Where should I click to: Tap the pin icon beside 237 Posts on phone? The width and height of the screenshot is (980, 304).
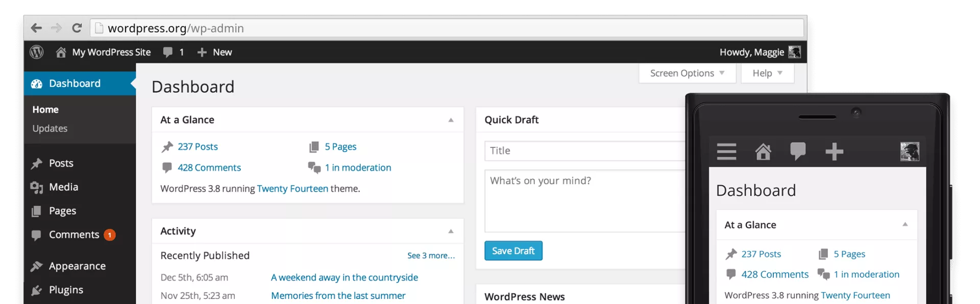731,254
